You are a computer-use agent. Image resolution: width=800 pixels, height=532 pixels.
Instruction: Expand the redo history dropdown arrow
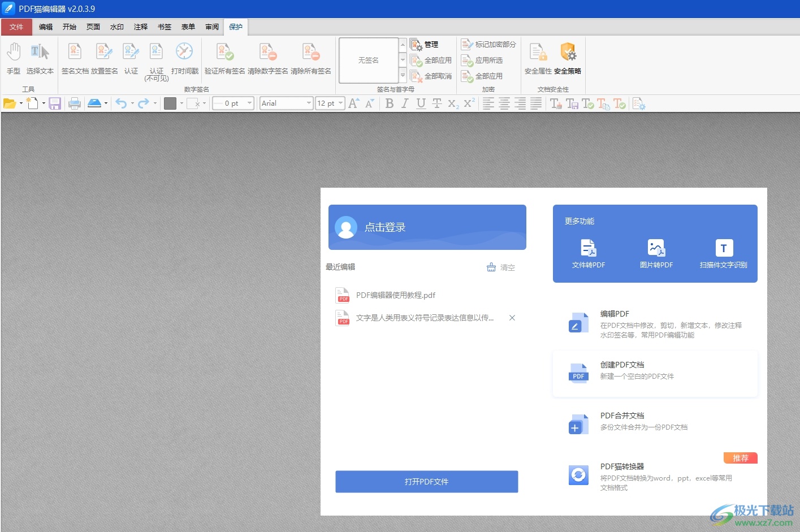pos(155,103)
